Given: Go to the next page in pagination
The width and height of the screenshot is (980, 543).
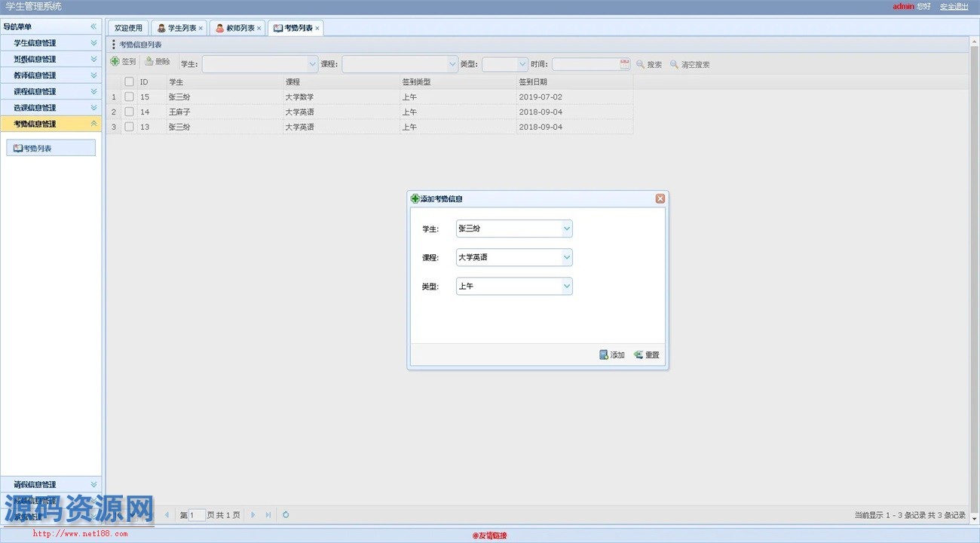Looking at the screenshot, I should [x=253, y=515].
